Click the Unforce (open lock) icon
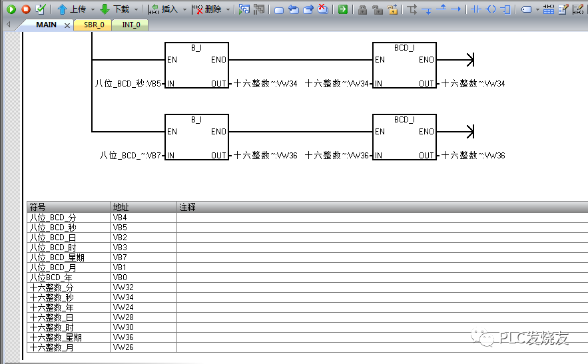The width and height of the screenshot is (588, 364). [378, 9]
